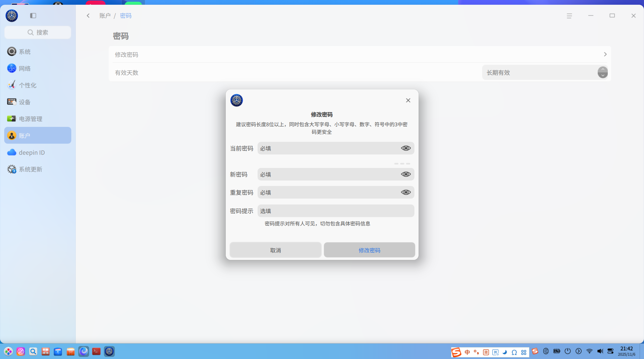Open Sogou symbol Ω panel
Screen dimensions: 644x359
514,352
